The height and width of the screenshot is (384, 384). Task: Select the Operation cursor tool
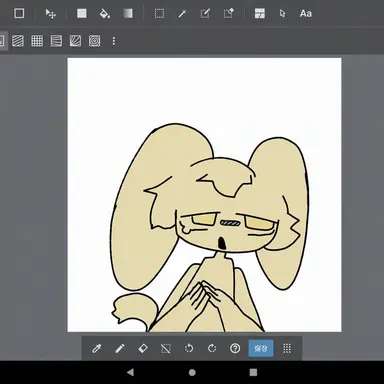[x=282, y=14]
